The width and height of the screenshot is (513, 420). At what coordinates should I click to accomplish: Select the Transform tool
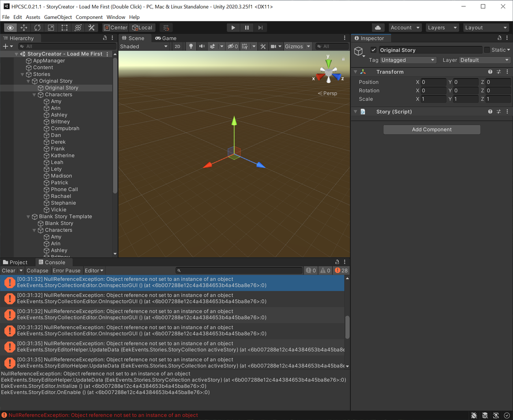pyautogui.click(x=78, y=28)
